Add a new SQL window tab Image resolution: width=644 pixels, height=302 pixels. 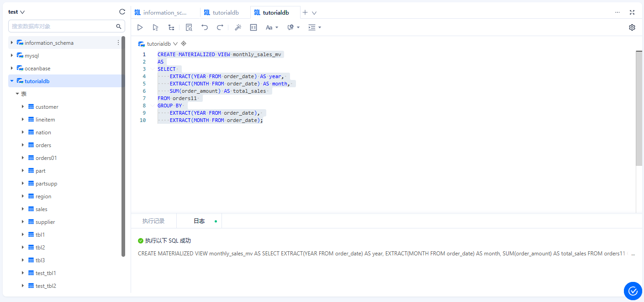point(305,12)
